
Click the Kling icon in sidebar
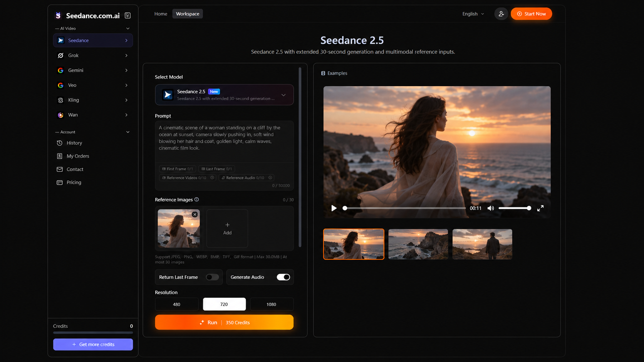60,100
